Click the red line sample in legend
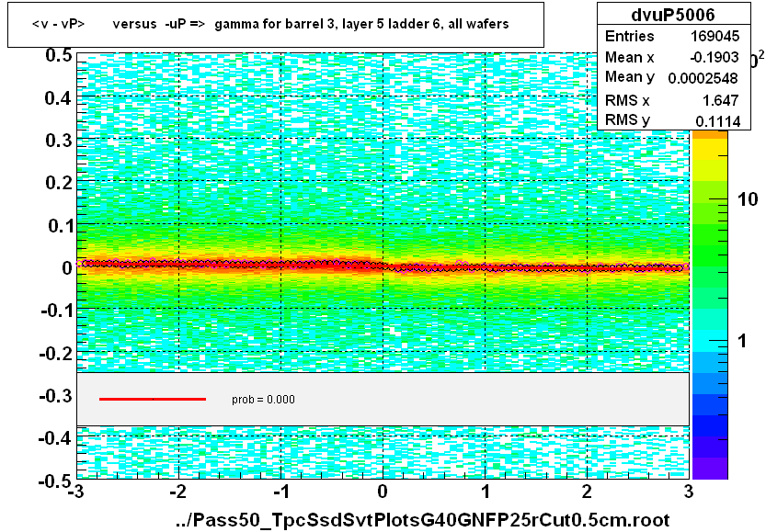 point(153,400)
